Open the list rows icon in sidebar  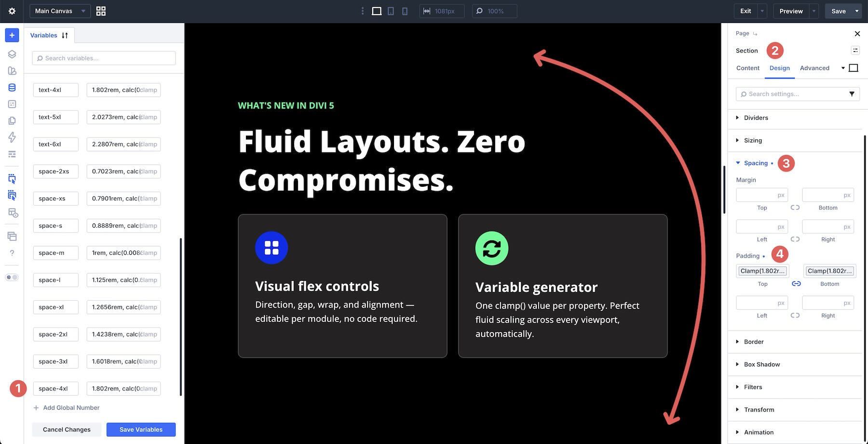(12, 154)
